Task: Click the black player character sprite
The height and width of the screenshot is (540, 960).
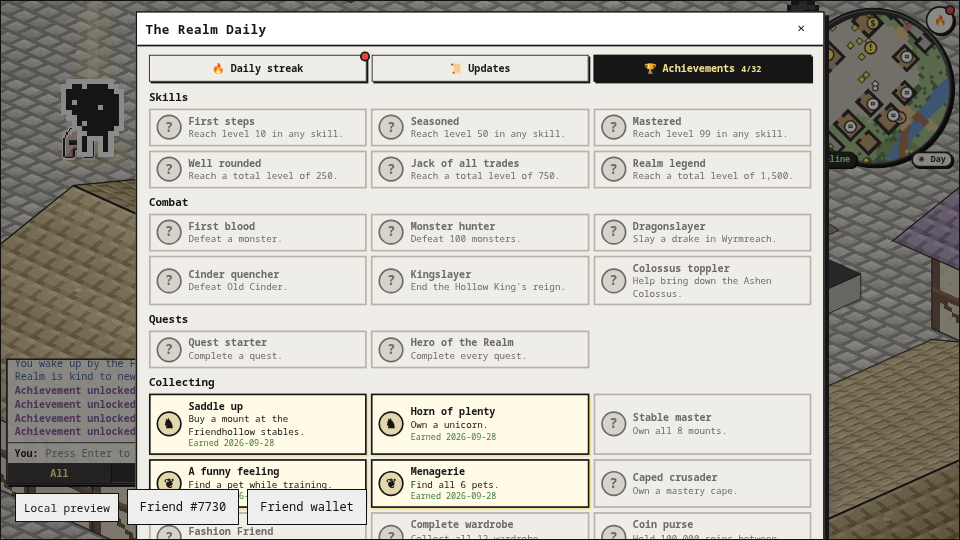Action: pyautogui.click(x=94, y=120)
